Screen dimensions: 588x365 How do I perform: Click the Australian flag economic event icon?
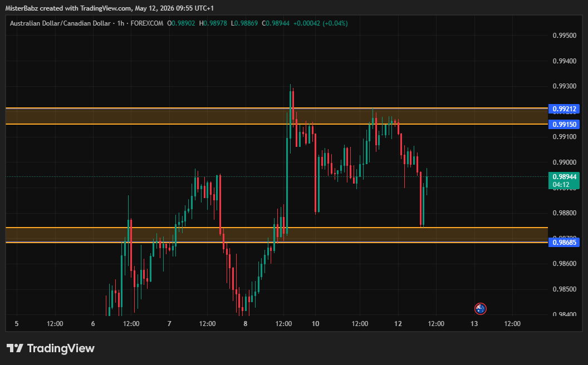(480, 308)
